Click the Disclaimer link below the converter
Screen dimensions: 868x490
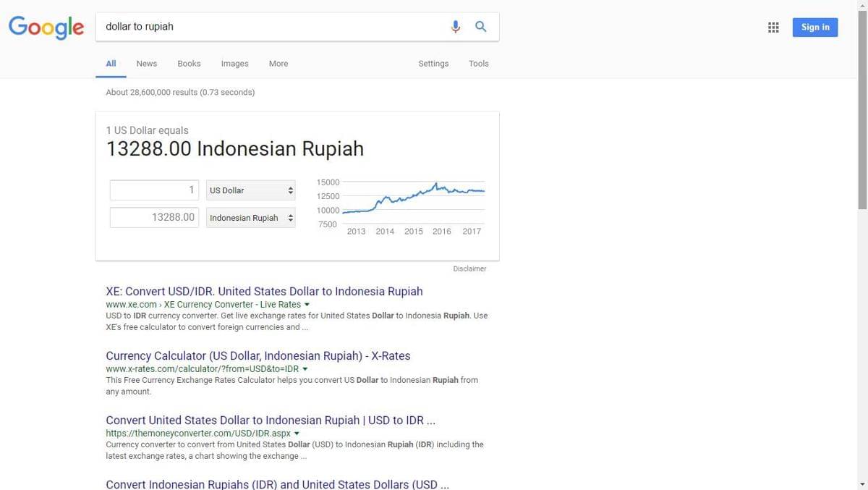coord(469,269)
